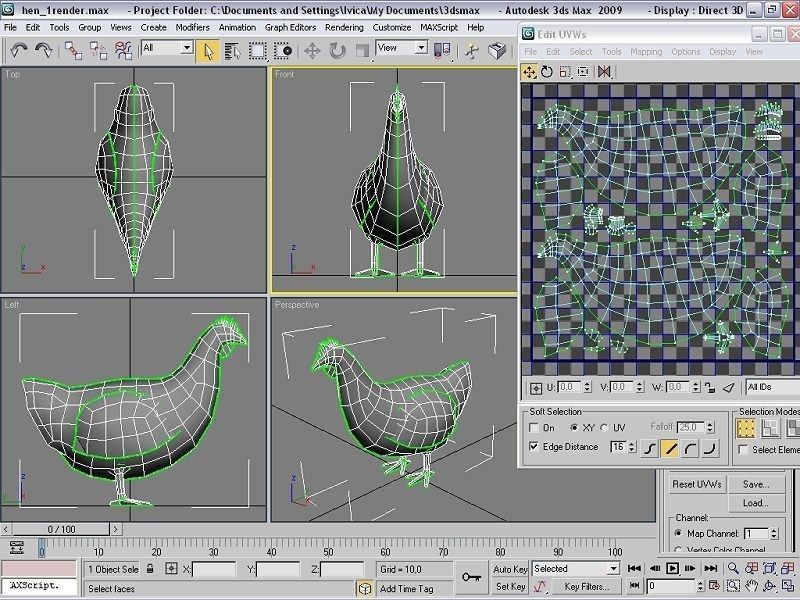Click the Undo arrow in main toolbar
Viewport: 800px width, 600px height.
tap(19, 50)
